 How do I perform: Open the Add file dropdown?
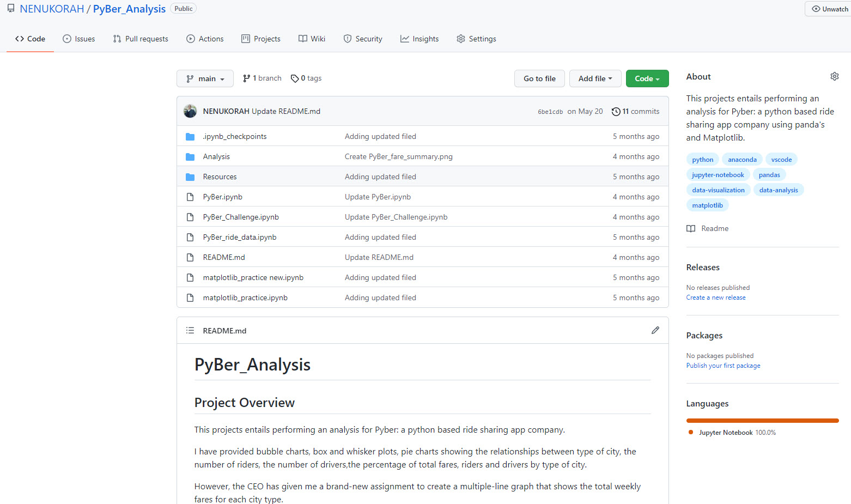[x=595, y=78]
